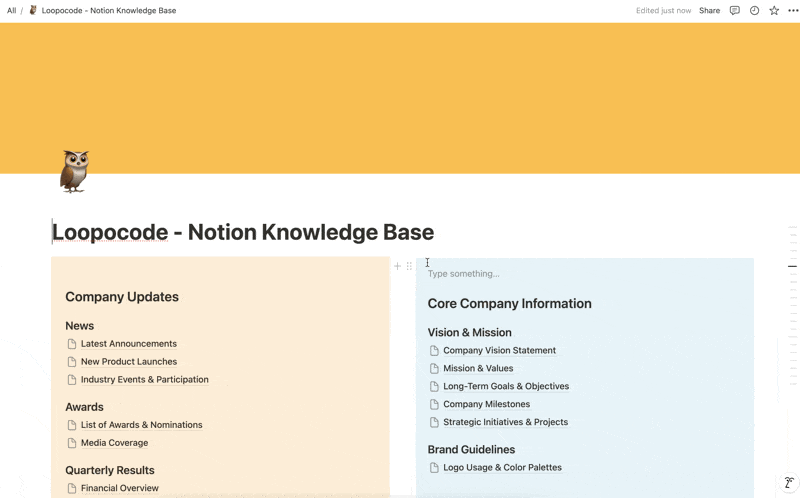Open Long-Term Goals & Objectives page
The width and height of the screenshot is (800, 498).
coord(506,386)
